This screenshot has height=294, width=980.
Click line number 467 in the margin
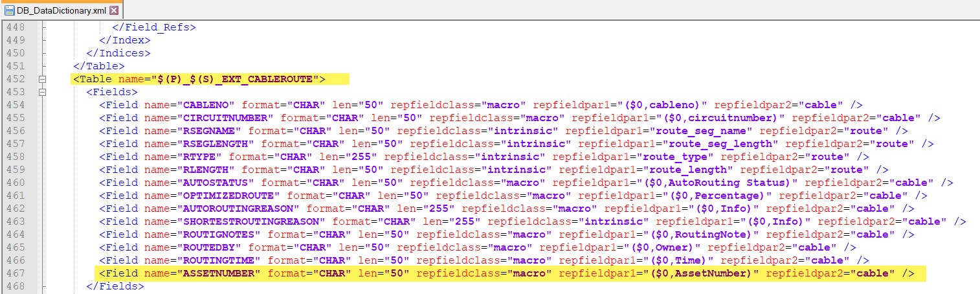tap(15, 273)
